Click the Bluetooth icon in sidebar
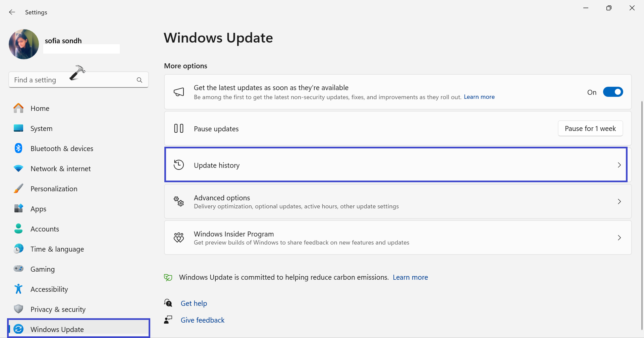This screenshot has width=644, height=338. coord(18,148)
